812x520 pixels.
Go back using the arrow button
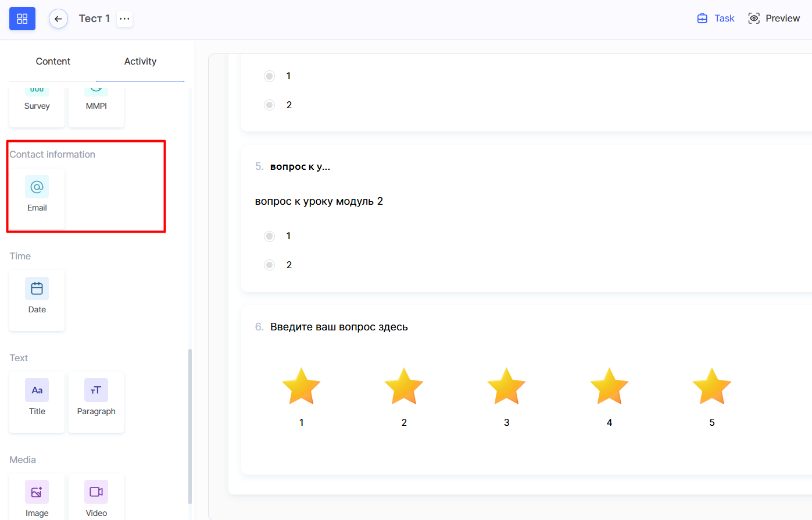(58, 19)
